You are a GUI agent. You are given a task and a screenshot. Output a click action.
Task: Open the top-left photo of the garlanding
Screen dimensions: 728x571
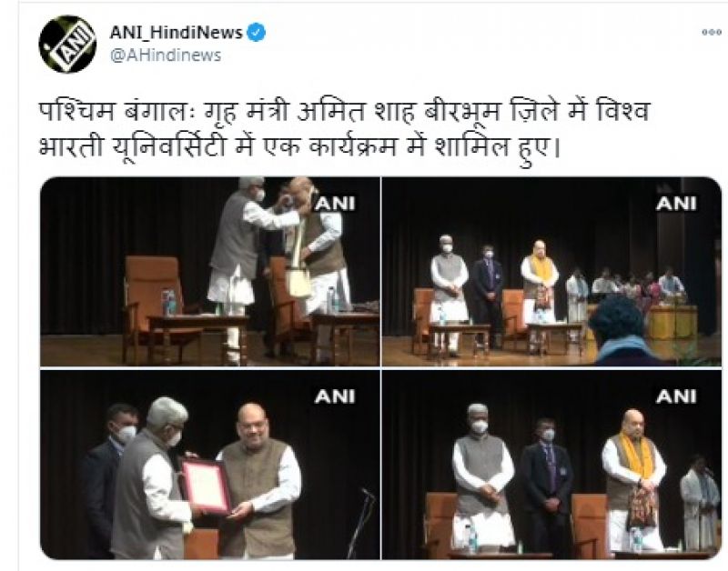pos(210,271)
